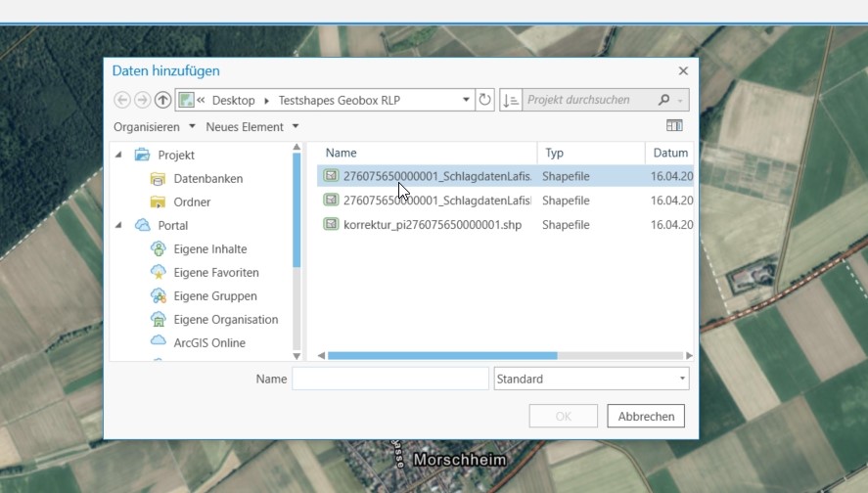Close the Daten hinzufügen dialog
Image resolution: width=868 pixels, height=493 pixels.
(x=683, y=70)
